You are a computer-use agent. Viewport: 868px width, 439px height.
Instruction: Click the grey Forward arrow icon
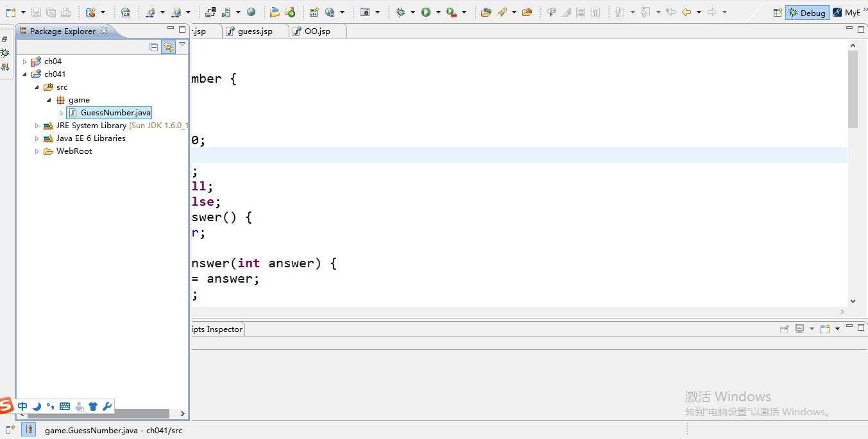click(x=712, y=12)
